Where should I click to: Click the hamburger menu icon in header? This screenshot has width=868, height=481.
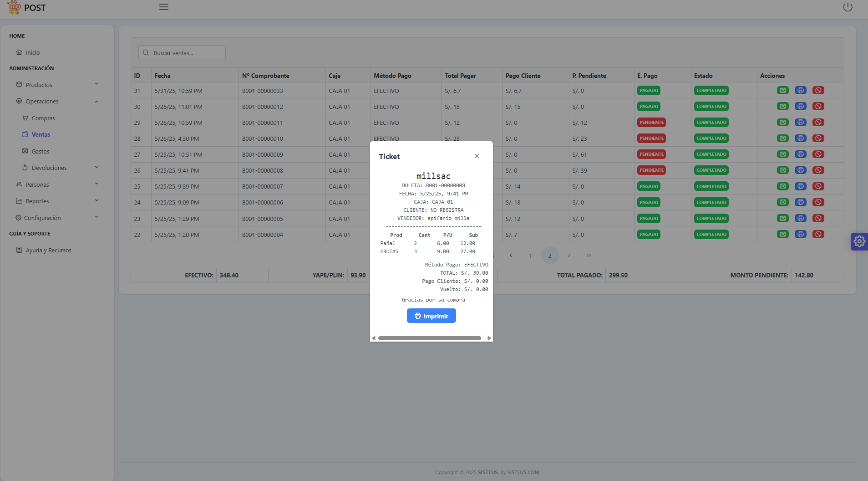coord(164,7)
